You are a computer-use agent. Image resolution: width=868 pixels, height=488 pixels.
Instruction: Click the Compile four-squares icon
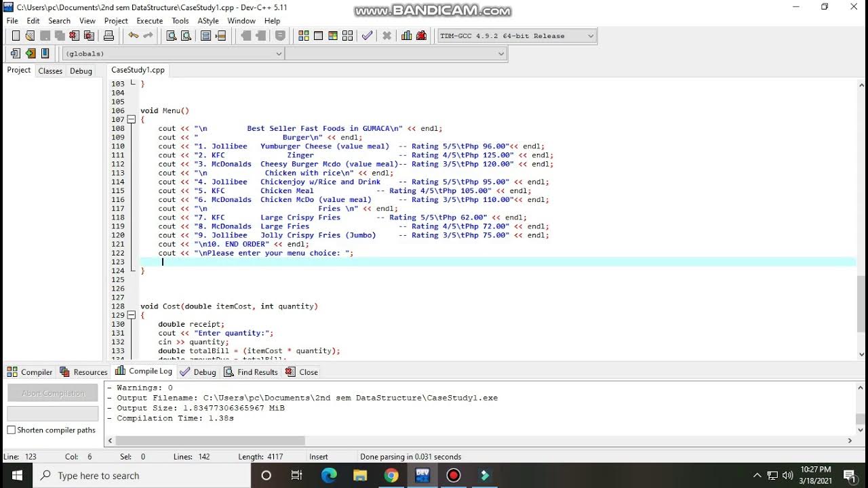(x=303, y=36)
